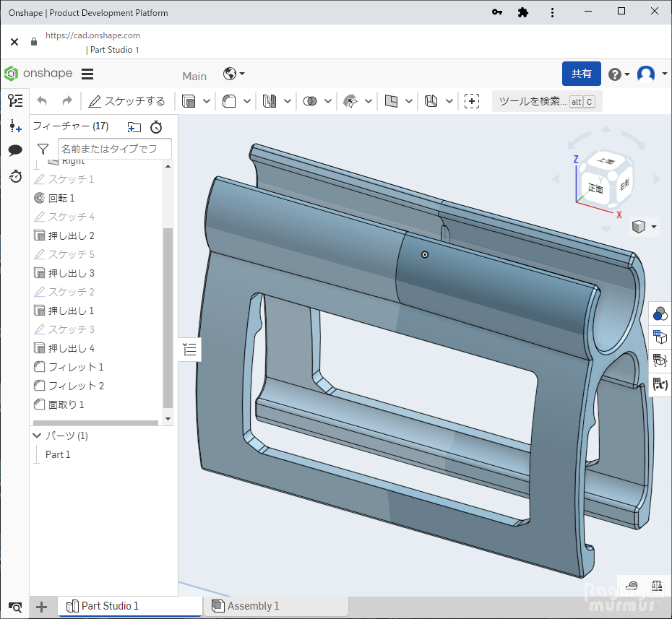Click the surface modify tool icon

click(350, 101)
